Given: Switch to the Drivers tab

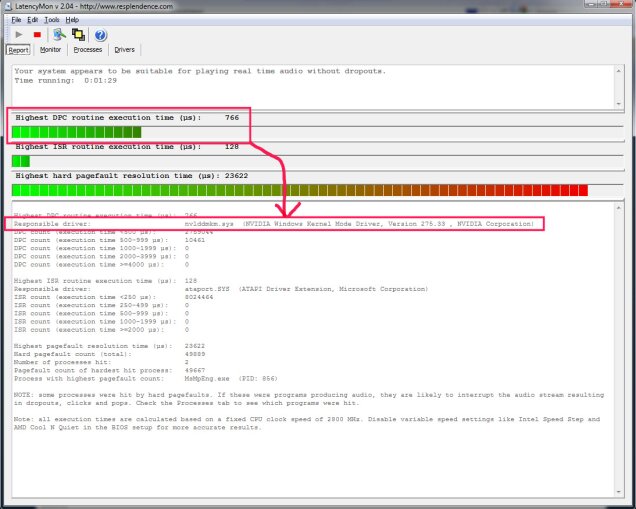Looking at the screenshot, I should pos(124,49).
